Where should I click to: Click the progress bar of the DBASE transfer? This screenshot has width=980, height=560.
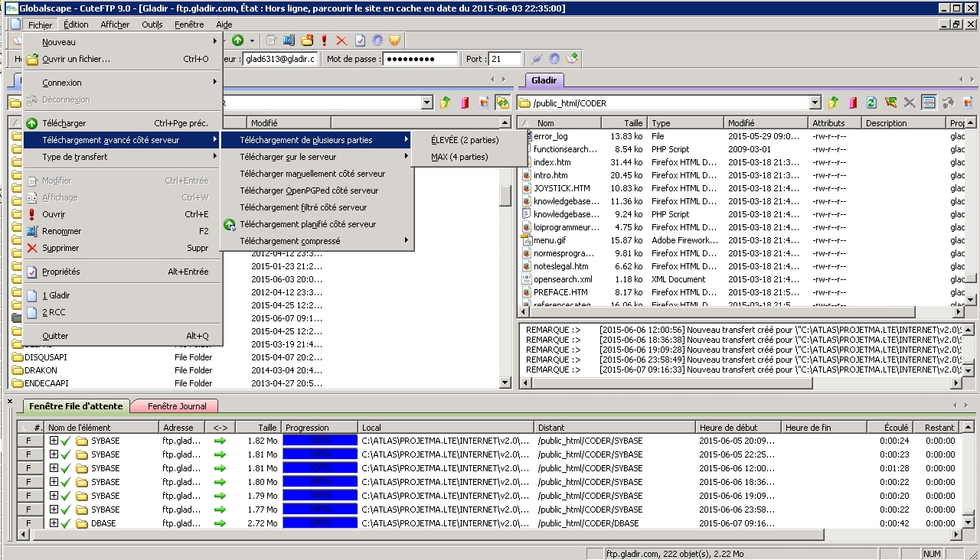(x=319, y=523)
